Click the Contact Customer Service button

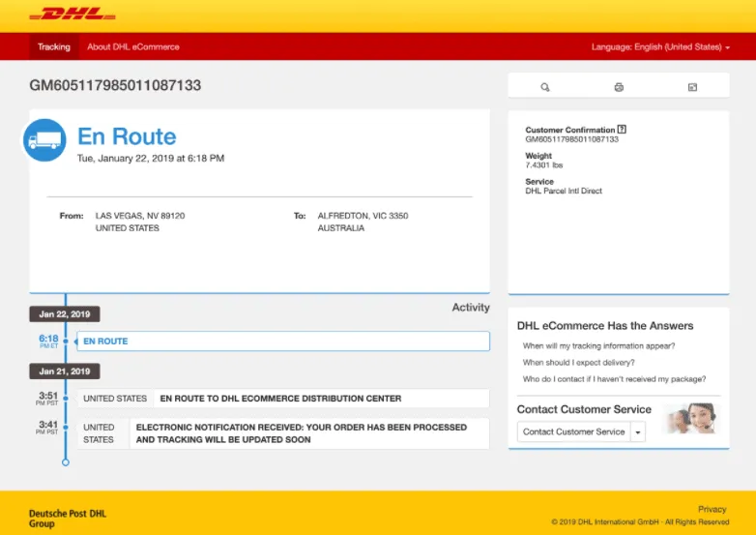click(x=573, y=431)
